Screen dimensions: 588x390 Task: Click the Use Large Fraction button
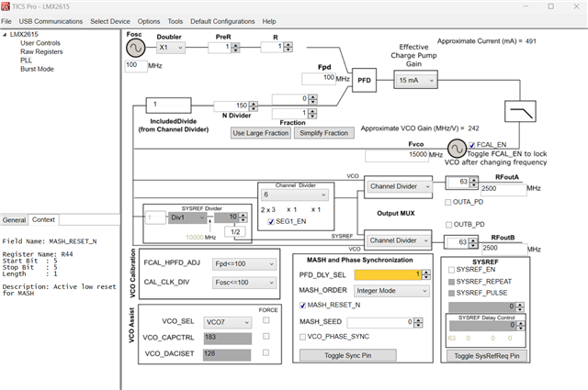pyautogui.click(x=261, y=133)
